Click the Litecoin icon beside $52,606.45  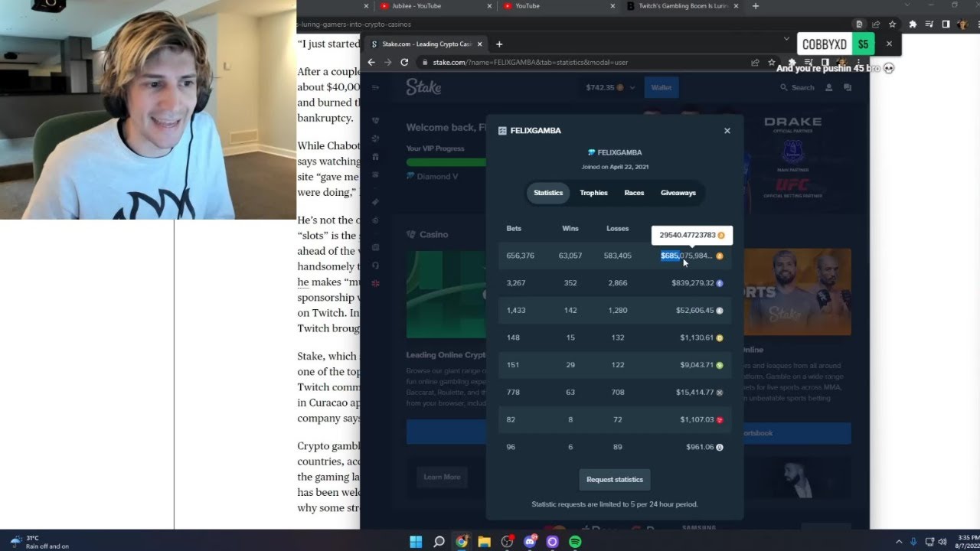pyautogui.click(x=719, y=311)
